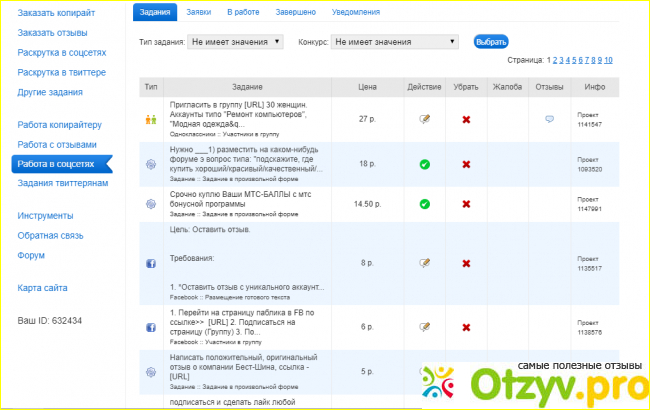Viewport: 650px width, 410px height.
Task: Click the edit action icon for the 27 р. task
Action: (424, 119)
